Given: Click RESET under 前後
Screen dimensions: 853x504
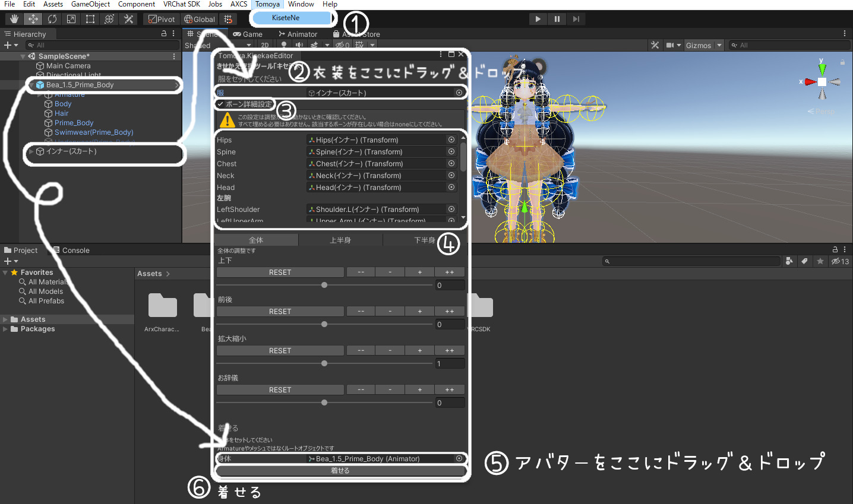Looking at the screenshot, I should click(x=280, y=311).
